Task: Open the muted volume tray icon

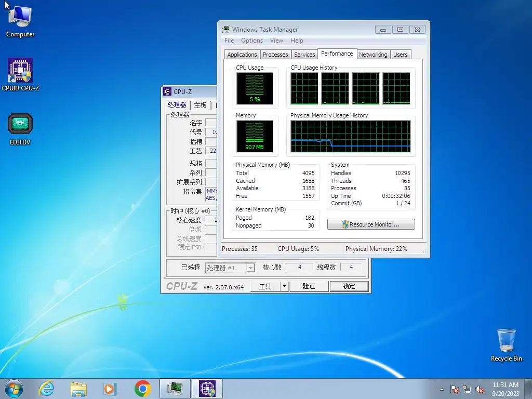Action: (x=480, y=389)
